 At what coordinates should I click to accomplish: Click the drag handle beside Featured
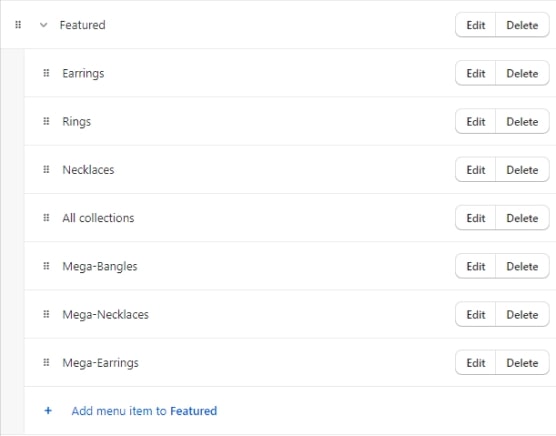click(18, 25)
